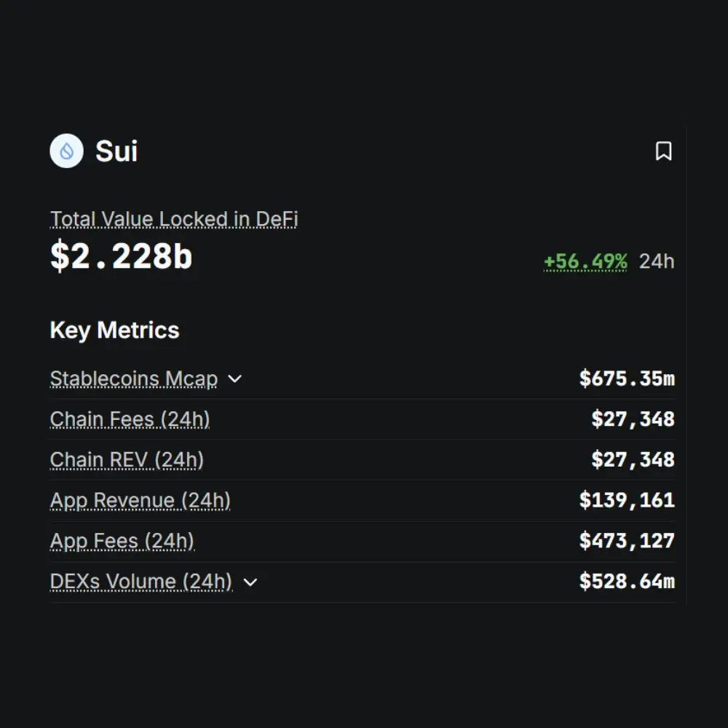Expand the Stablecoins Mcap chevron
The width and height of the screenshot is (728, 728).
coord(234,379)
